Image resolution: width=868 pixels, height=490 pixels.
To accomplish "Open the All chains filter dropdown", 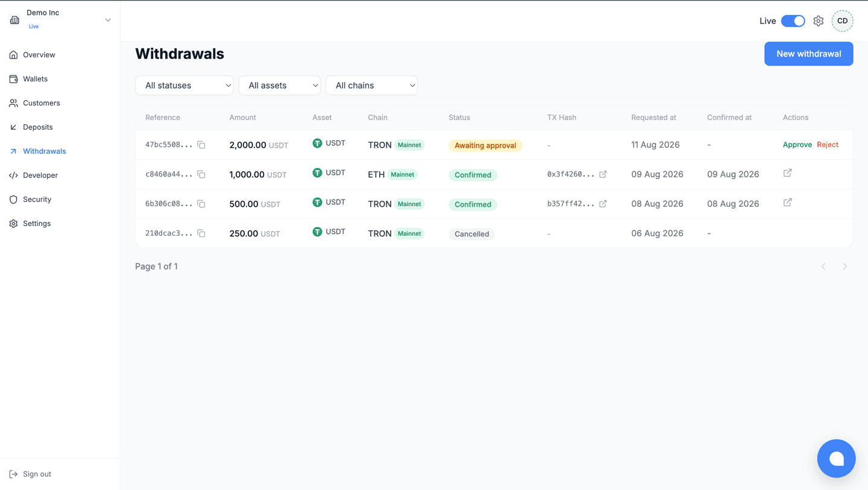I will tap(371, 86).
